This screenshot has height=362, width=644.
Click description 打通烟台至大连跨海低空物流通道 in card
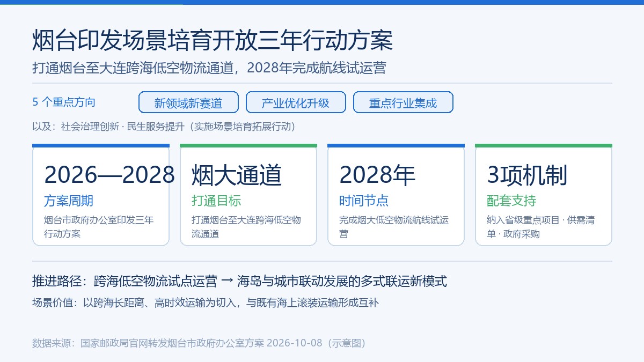point(246,227)
